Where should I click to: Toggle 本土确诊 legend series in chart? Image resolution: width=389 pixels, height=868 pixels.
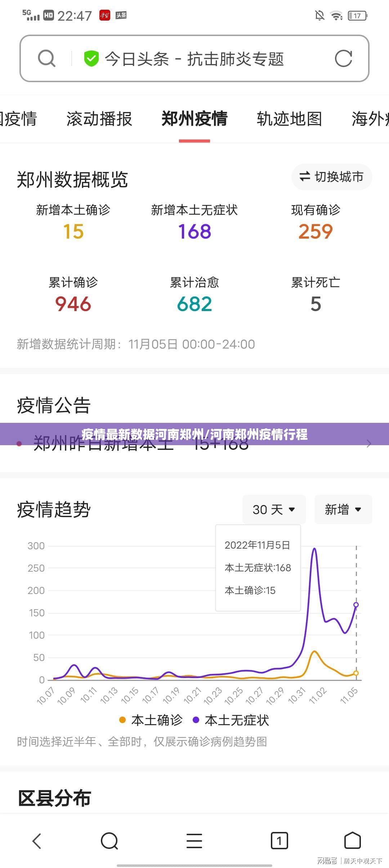[151, 720]
